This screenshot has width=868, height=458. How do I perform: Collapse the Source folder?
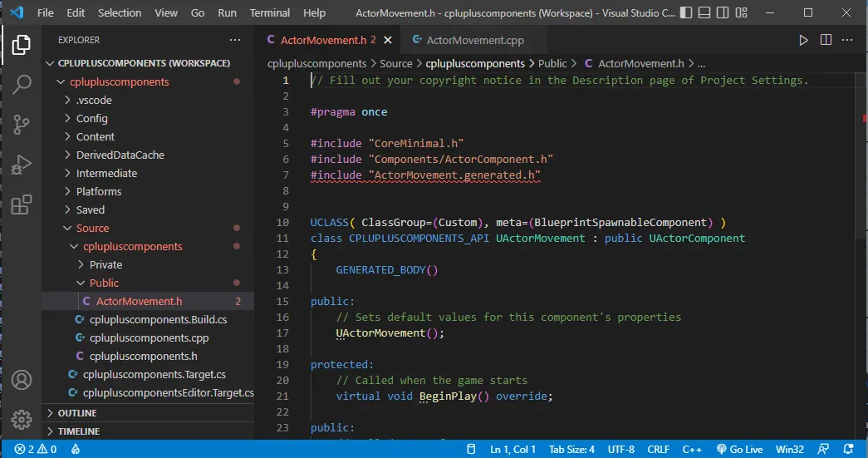point(149,228)
